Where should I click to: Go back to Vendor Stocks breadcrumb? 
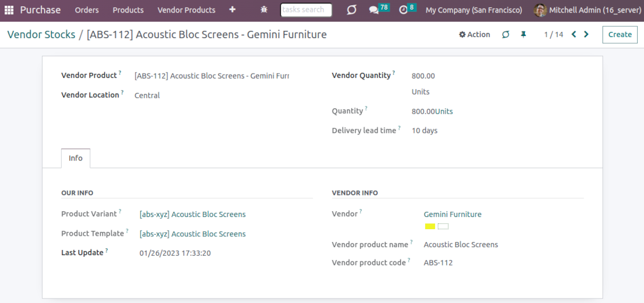point(41,35)
